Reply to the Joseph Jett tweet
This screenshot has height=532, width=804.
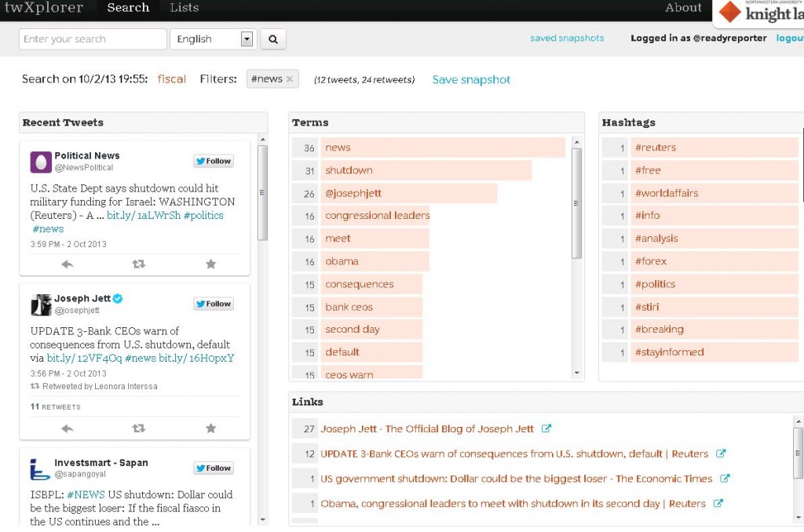click(x=68, y=428)
